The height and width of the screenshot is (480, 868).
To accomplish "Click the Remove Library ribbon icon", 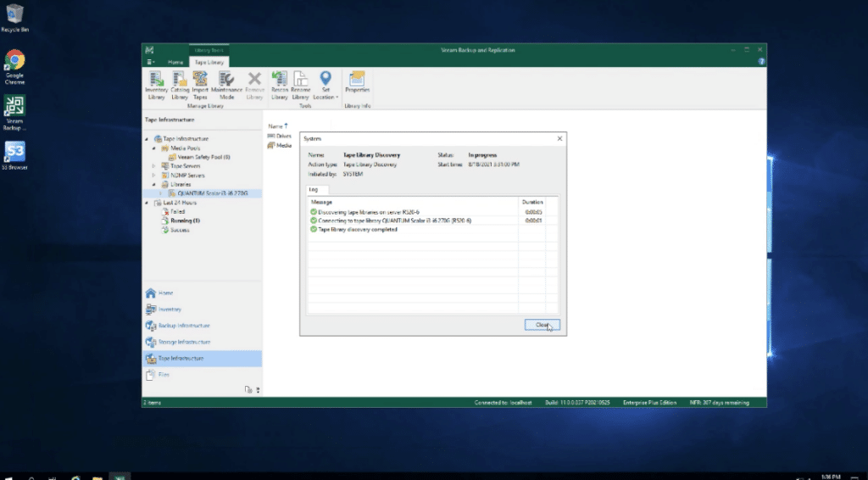I will [254, 86].
